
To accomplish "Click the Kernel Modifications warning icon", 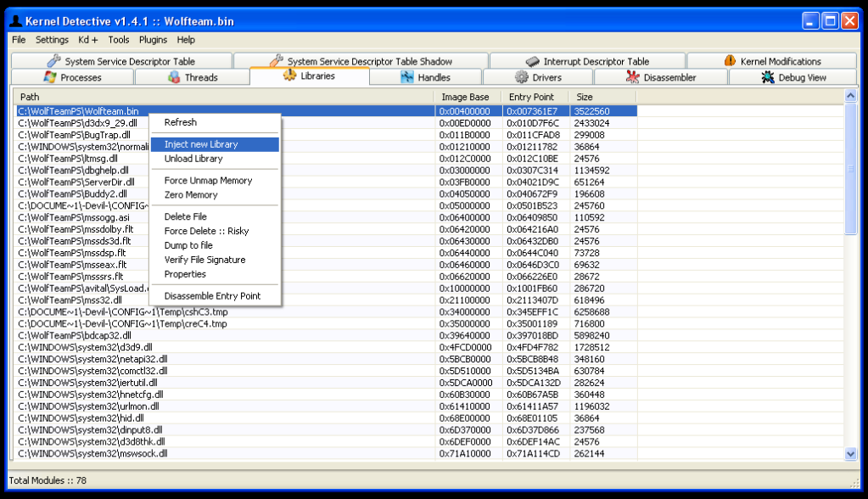I will click(x=730, y=61).
